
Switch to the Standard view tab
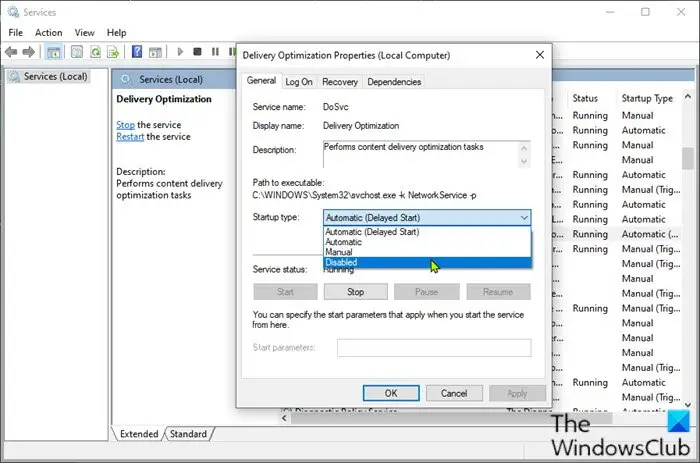click(188, 434)
